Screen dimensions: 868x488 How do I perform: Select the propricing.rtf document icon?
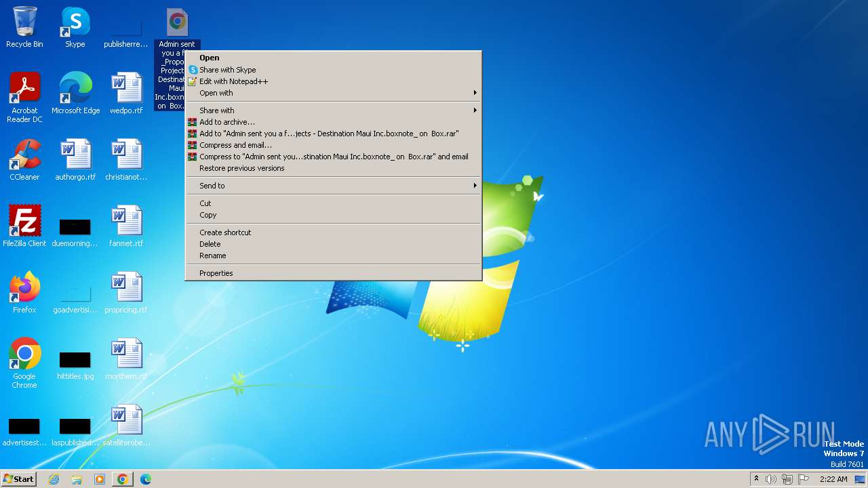(126, 293)
